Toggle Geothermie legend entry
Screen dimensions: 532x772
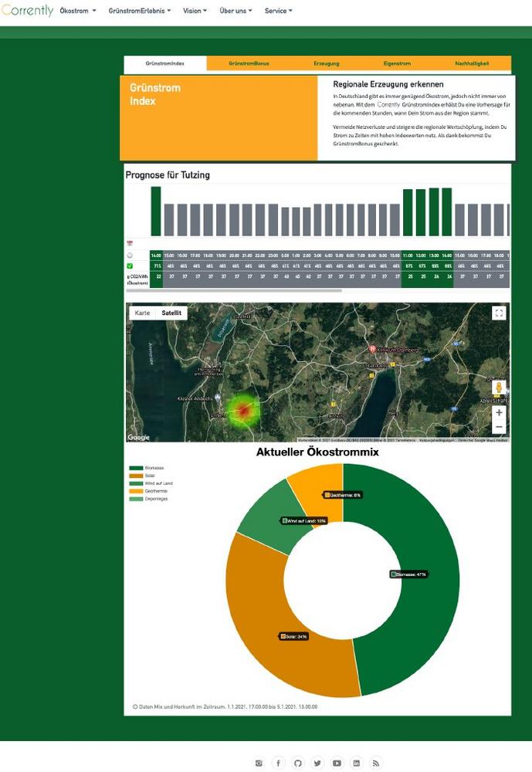(x=149, y=491)
